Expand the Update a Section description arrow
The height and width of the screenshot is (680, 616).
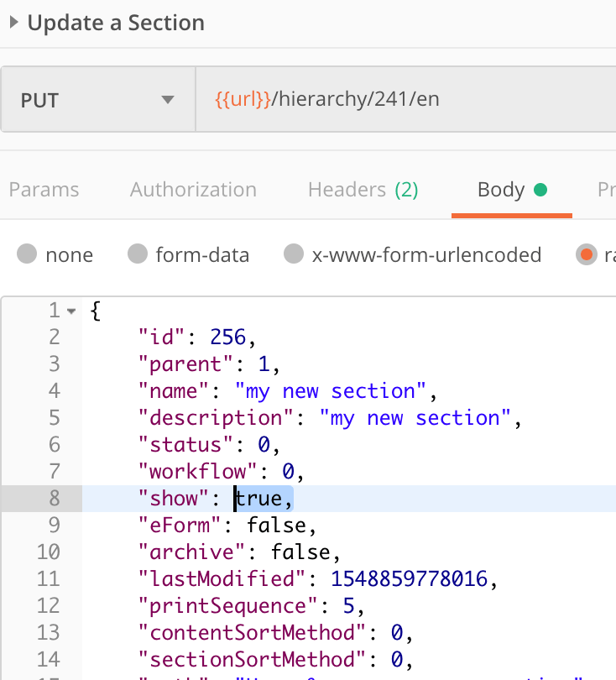pyautogui.click(x=13, y=23)
